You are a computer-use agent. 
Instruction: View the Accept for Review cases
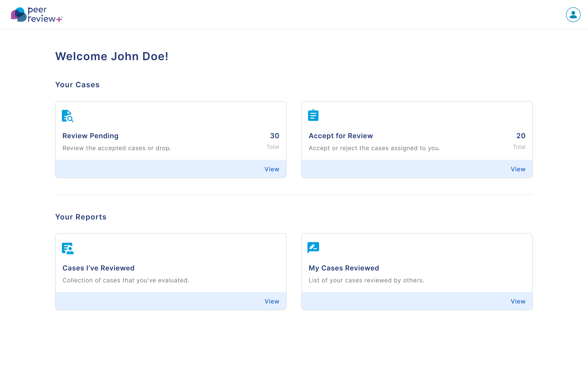tap(518, 169)
